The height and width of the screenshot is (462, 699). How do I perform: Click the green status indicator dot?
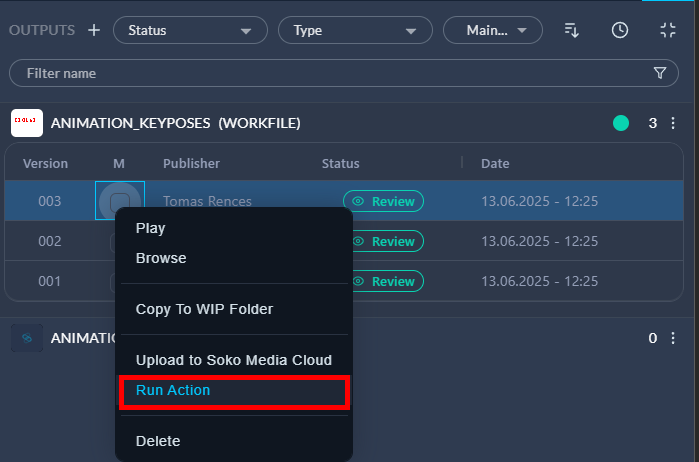(621, 123)
